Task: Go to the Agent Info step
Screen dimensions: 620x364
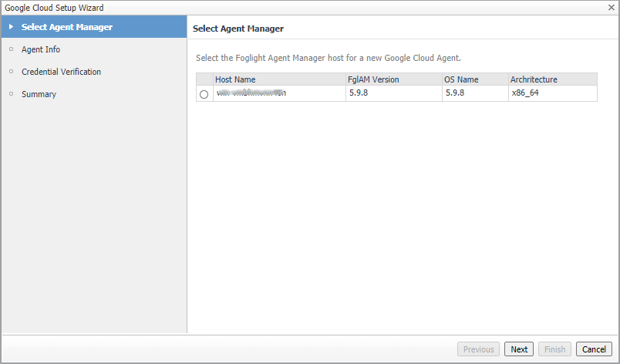Action: point(41,49)
